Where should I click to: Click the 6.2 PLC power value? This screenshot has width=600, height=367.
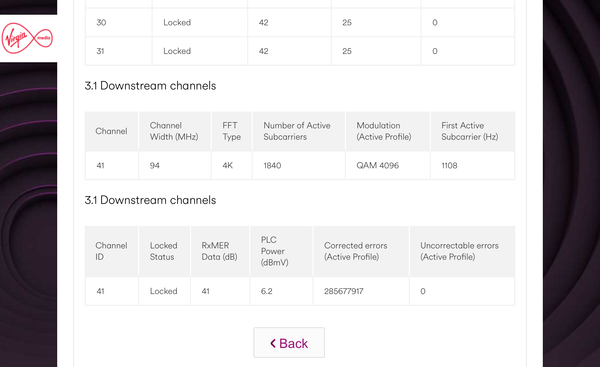click(267, 291)
